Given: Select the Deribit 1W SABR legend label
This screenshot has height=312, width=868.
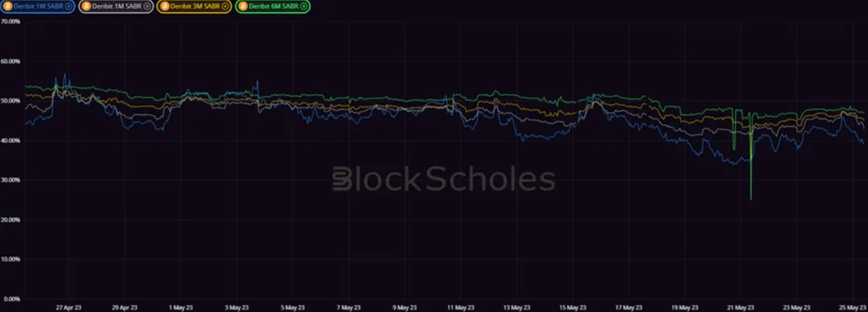Looking at the screenshot, I should pos(38,6).
